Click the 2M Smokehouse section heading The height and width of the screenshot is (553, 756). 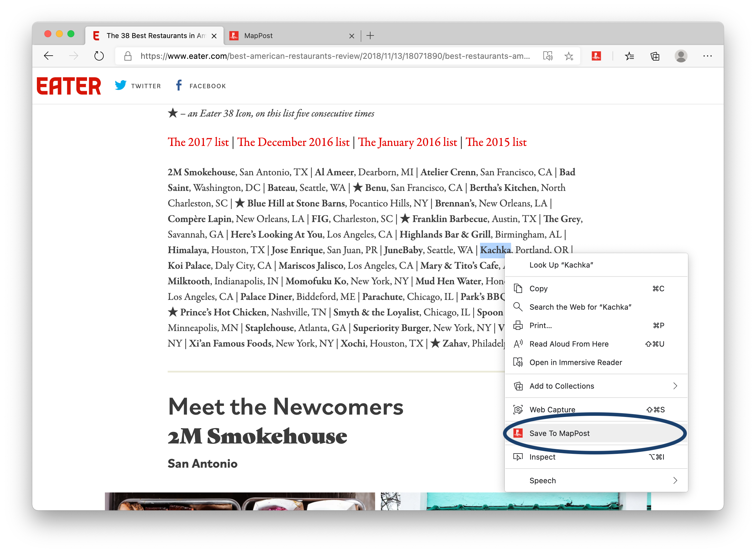[x=257, y=436]
